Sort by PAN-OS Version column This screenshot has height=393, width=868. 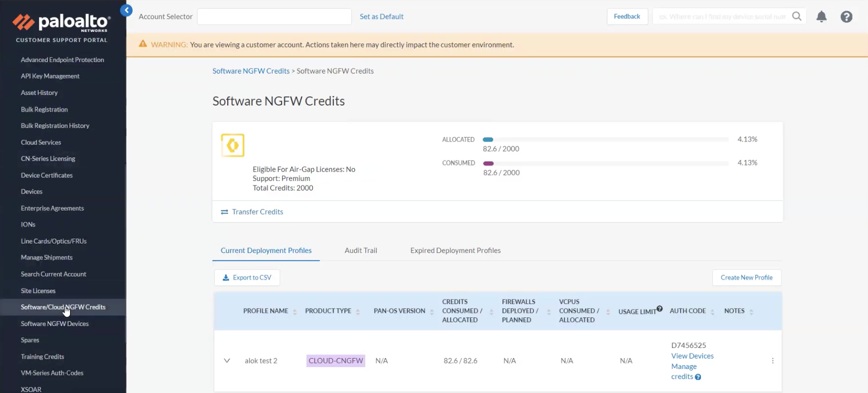[432, 311]
